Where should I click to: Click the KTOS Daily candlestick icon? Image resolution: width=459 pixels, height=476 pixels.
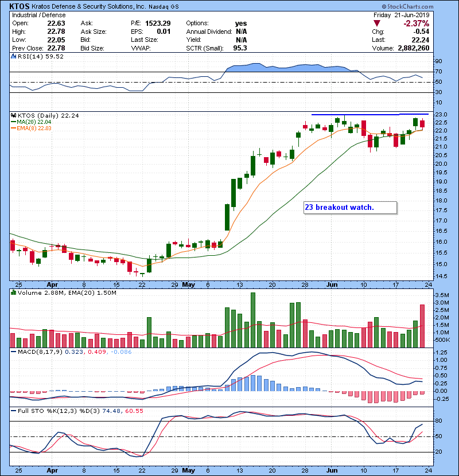pos(13,116)
